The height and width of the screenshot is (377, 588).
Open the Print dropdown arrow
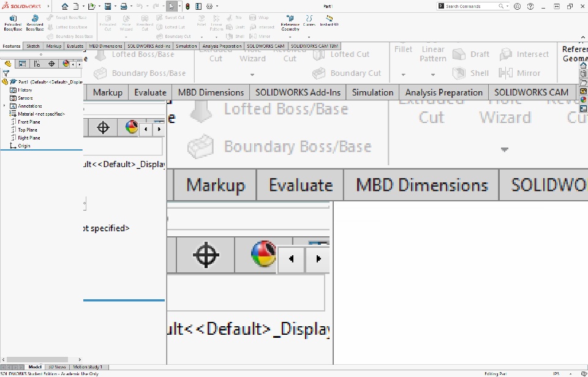point(131,6)
